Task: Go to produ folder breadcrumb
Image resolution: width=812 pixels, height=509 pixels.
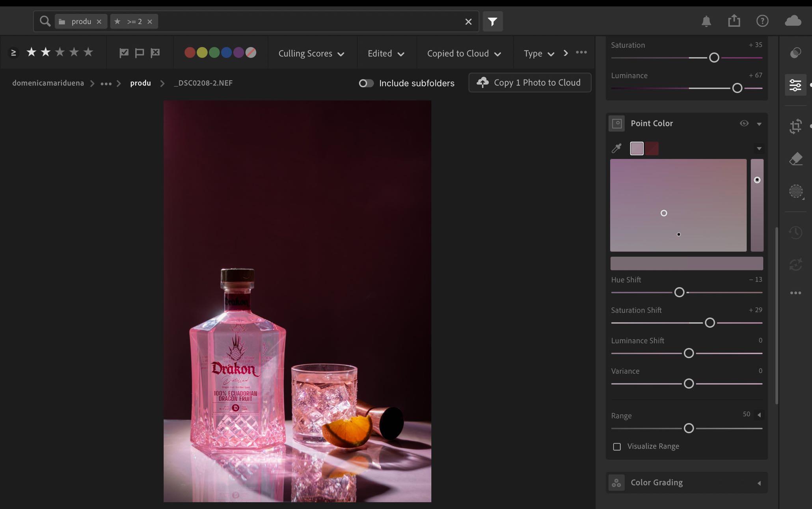Action: coord(140,83)
